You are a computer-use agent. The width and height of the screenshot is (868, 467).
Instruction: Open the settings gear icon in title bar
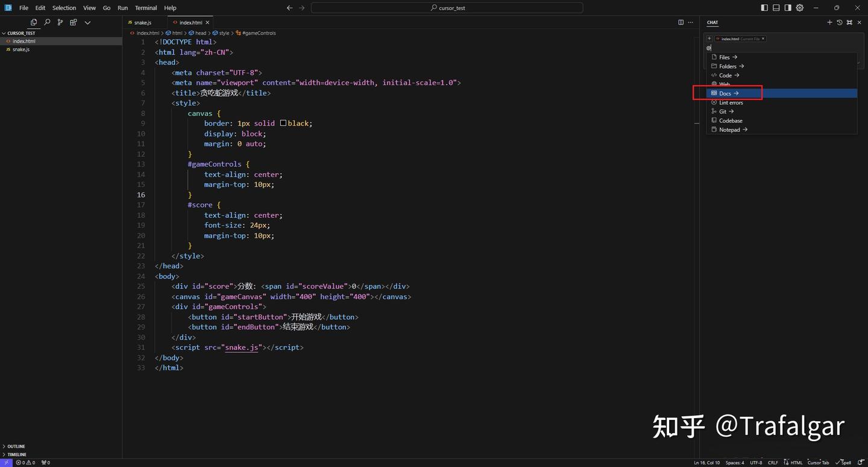click(x=800, y=8)
